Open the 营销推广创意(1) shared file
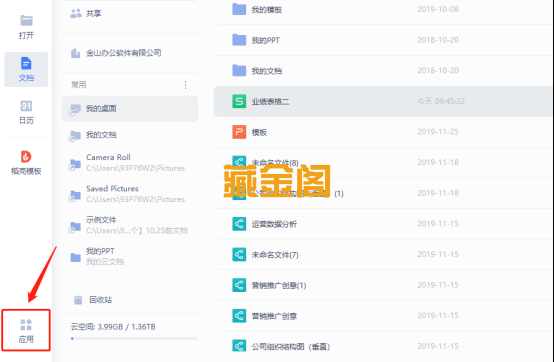 (x=384, y=285)
